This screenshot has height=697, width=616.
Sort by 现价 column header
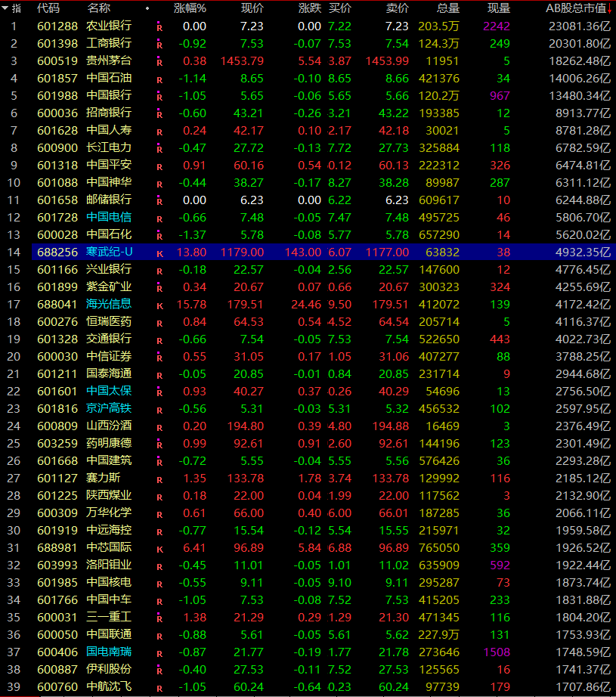click(252, 8)
